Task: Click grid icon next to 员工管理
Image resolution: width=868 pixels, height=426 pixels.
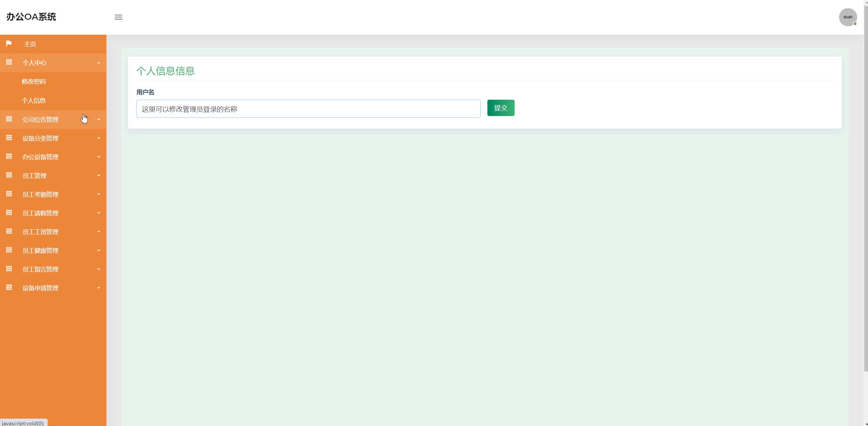Action: pyautogui.click(x=9, y=175)
